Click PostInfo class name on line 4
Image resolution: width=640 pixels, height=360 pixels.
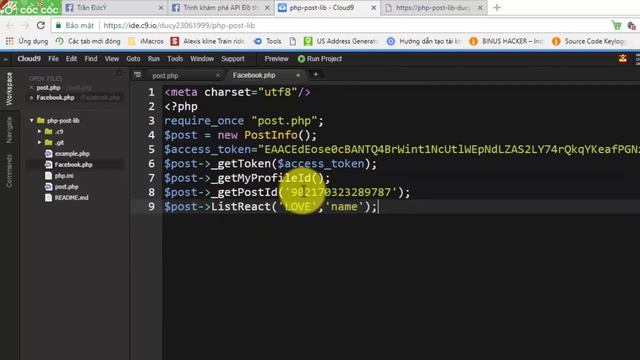(x=271, y=135)
